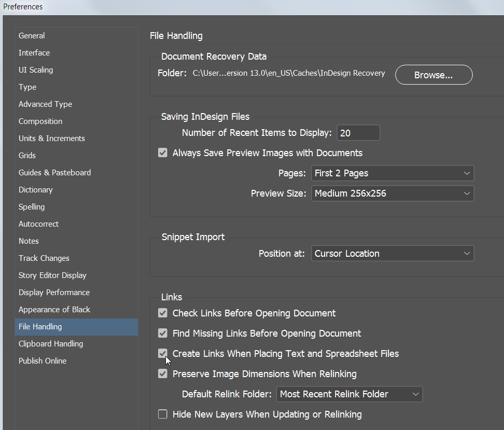Click the Browse button for recovery folder
The width and height of the screenshot is (504, 430).
[x=433, y=75]
